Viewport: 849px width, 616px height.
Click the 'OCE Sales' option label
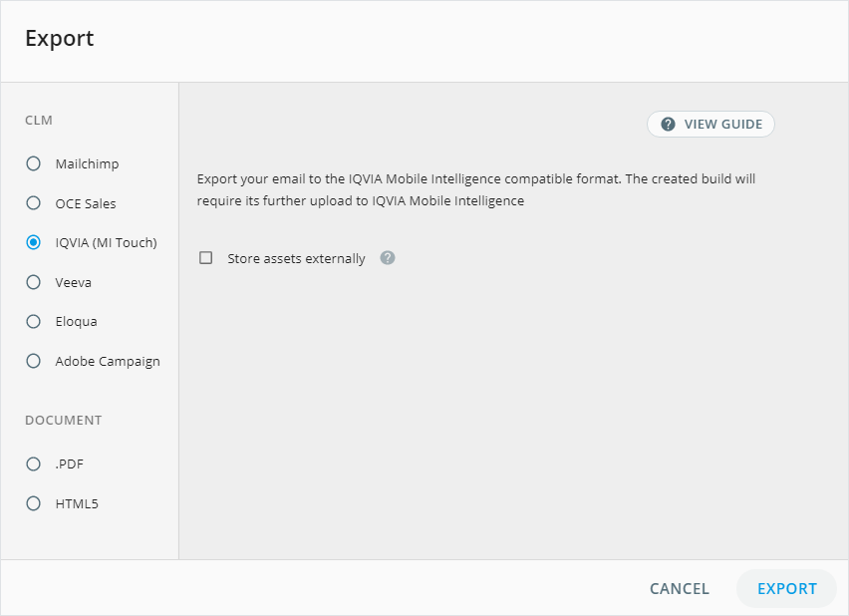tap(86, 203)
